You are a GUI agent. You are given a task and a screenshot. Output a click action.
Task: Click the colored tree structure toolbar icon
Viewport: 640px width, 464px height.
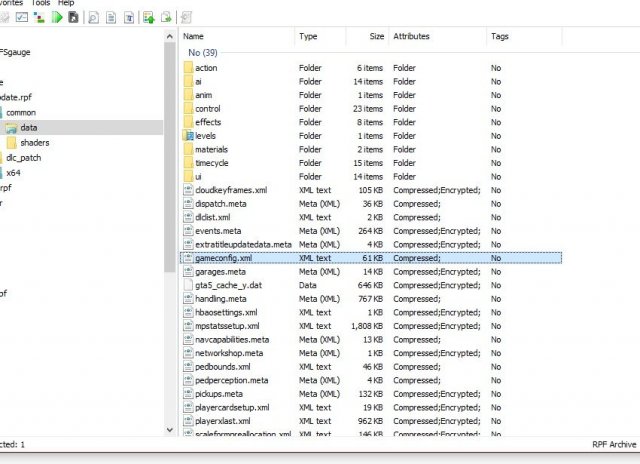click(39, 17)
